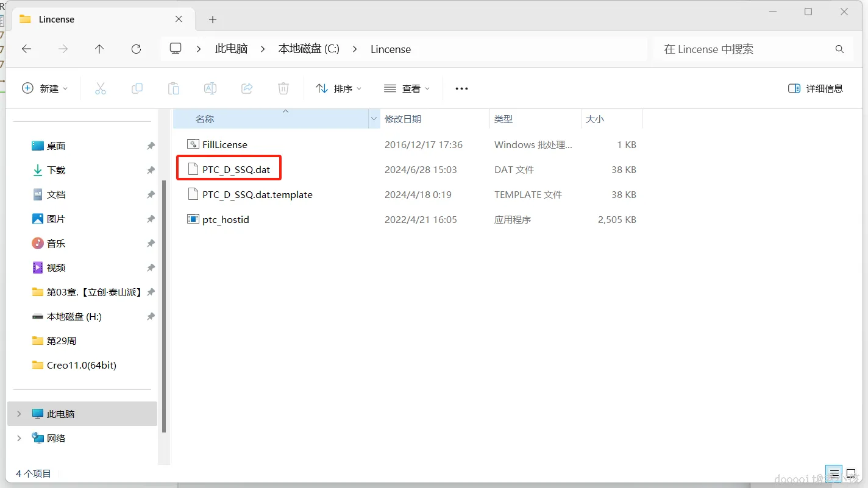
Task: Open 桌面 in the navigation pane
Action: pos(56,146)
